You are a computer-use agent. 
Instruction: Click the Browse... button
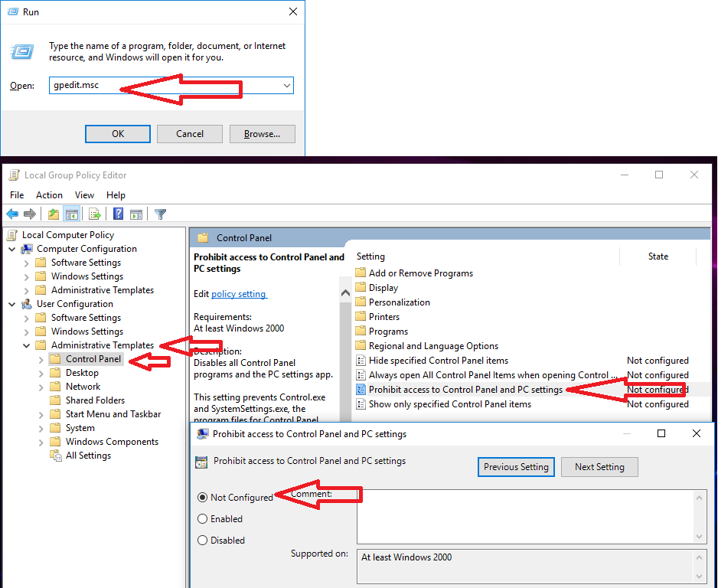coord(262,134)
